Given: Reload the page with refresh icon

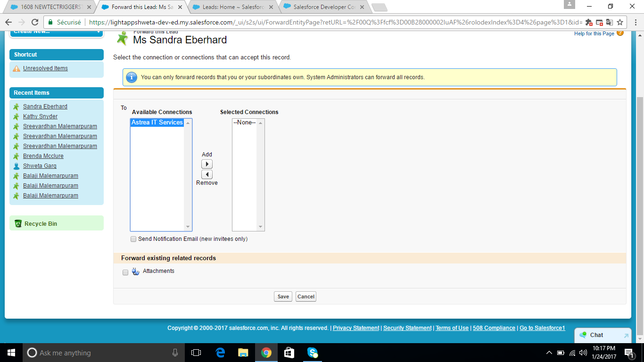Looking at the screenshot, I should coord(34,22).
